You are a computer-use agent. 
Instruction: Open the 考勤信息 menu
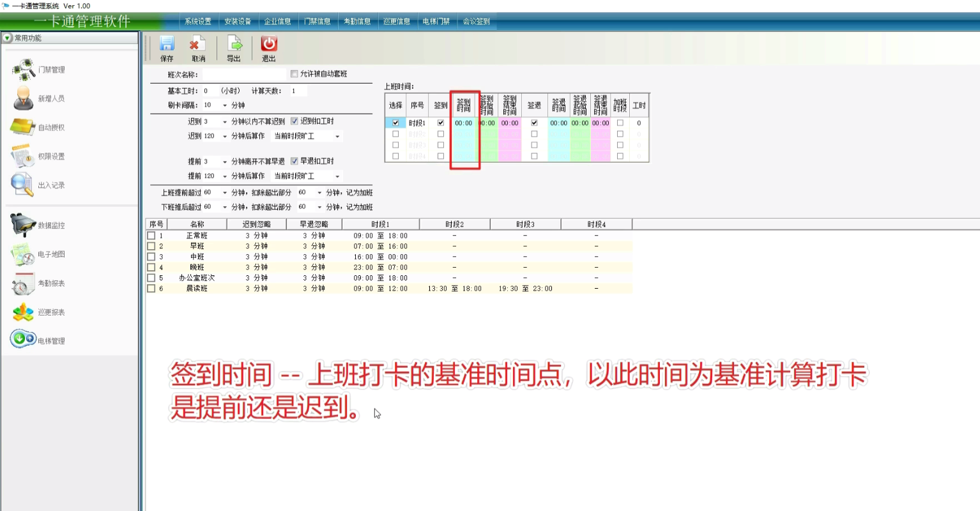357,21
